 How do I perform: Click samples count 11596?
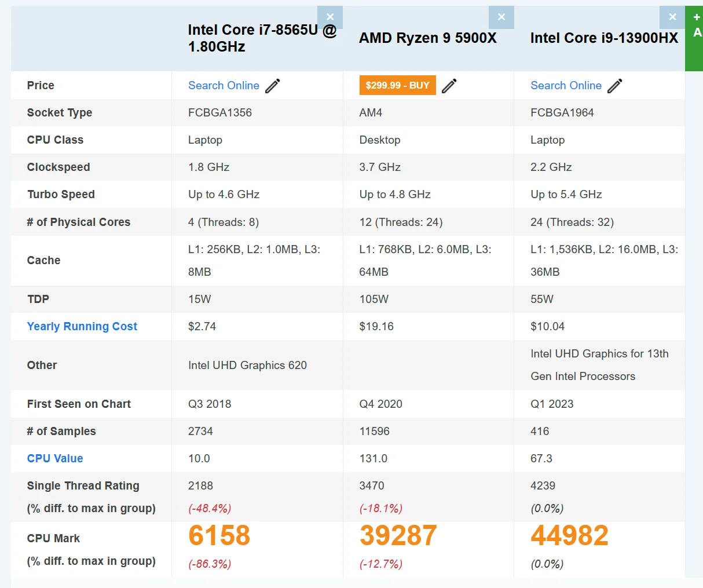pyautogui.click(x=375, y=431)
